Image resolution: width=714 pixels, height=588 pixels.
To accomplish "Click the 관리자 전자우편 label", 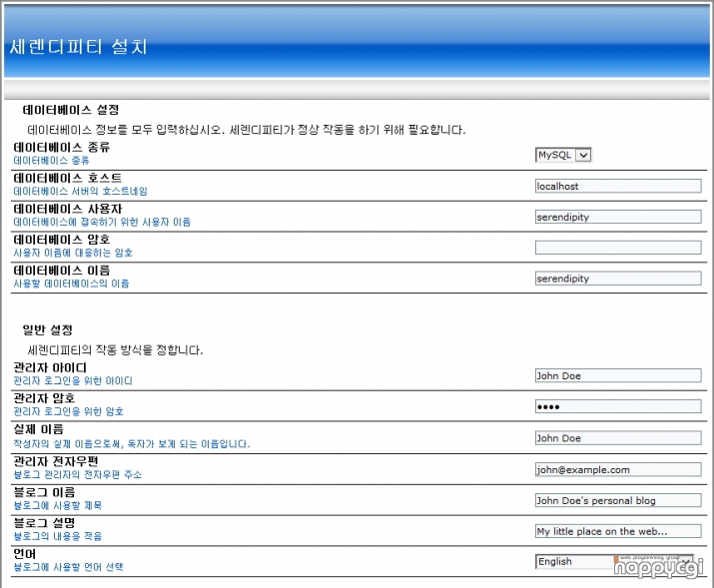I will (x=56, y=461).
